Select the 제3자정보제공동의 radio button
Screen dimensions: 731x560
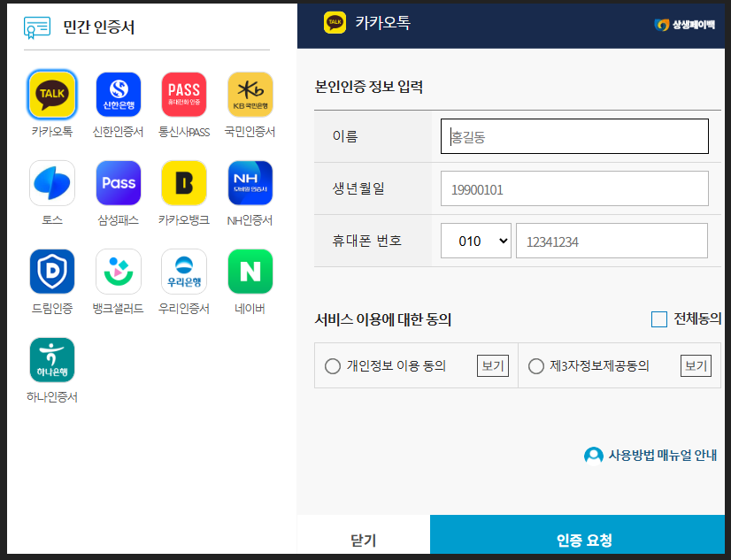[x=535, y=366]
